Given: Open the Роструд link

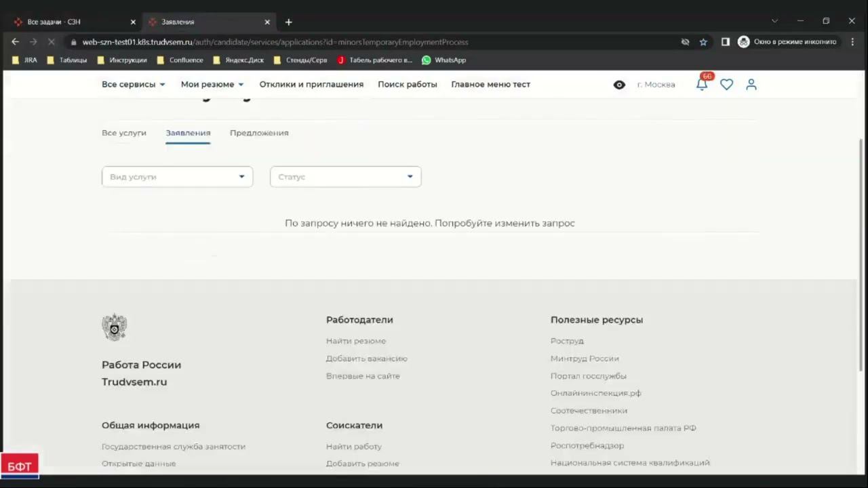Looking at the screenshot, I should point(567,341).
